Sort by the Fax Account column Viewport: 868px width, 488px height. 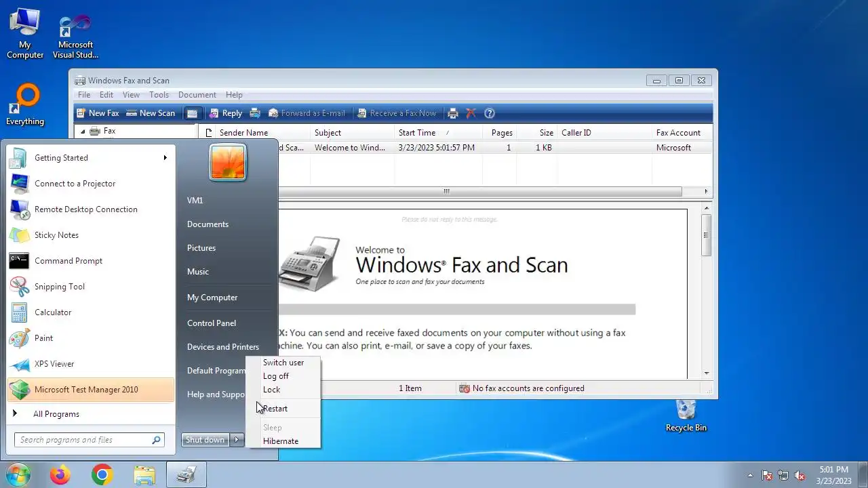[682, 133]
